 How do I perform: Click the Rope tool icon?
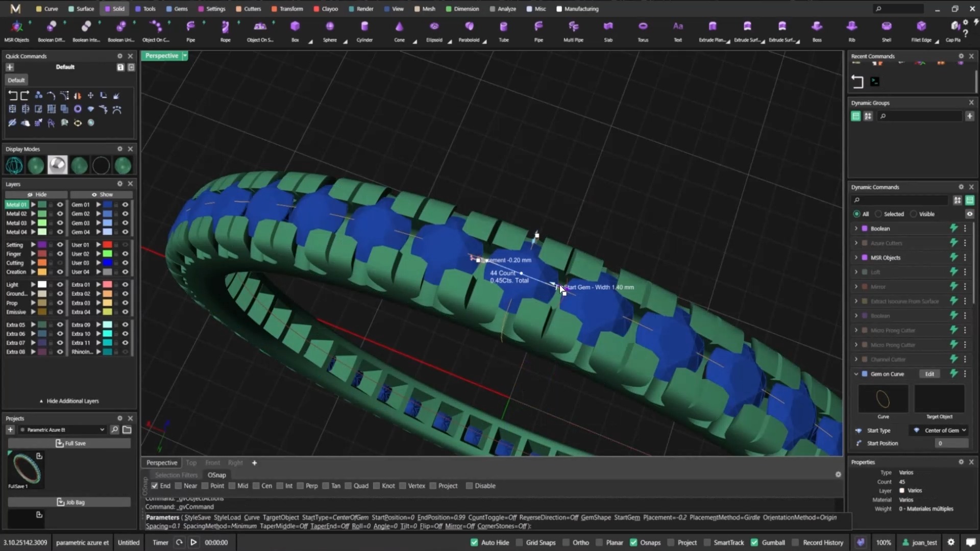[x=225, y=27]
